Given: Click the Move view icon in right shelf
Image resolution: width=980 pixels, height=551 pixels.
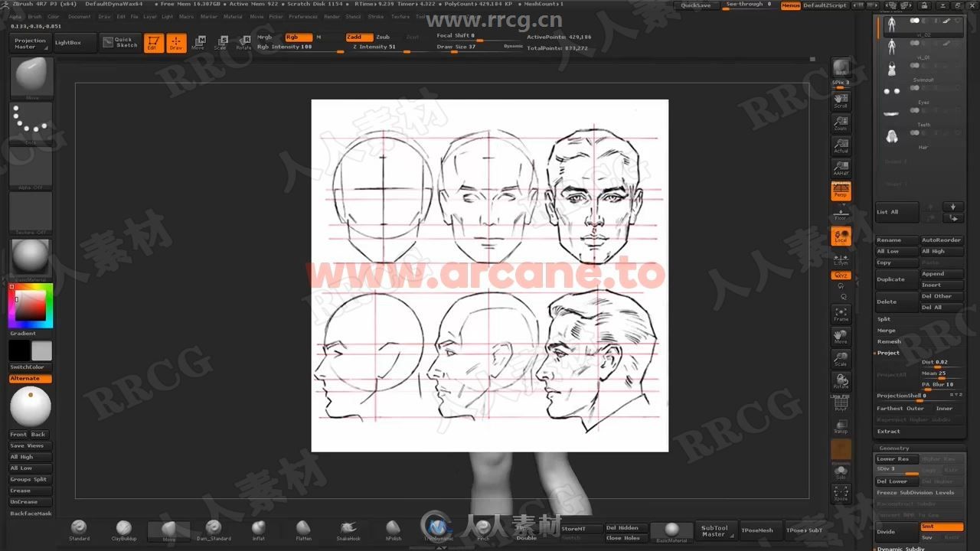Looking at the screenshot, I should [841, 337].
